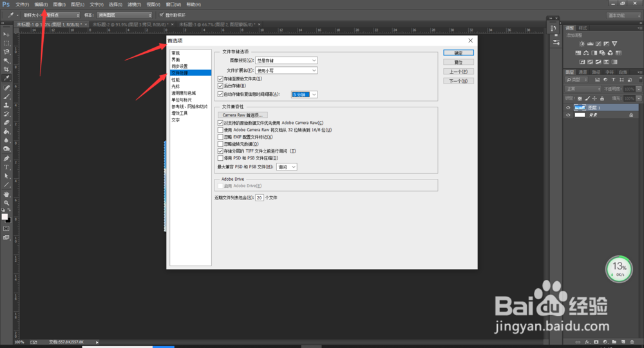644x348 pixels.
Task: Enable 忽略 EXIF 配置文件标记 checkbox
Action: pyautogui.click(x=220, y=137)
